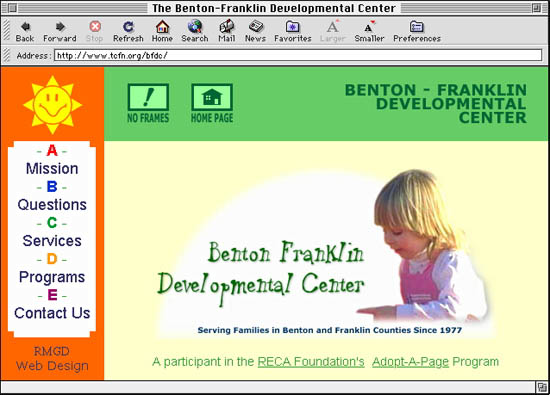Open the browser Home button in toolbar
550x395 pixels.
pyautogui.click(x=162, y=31)
